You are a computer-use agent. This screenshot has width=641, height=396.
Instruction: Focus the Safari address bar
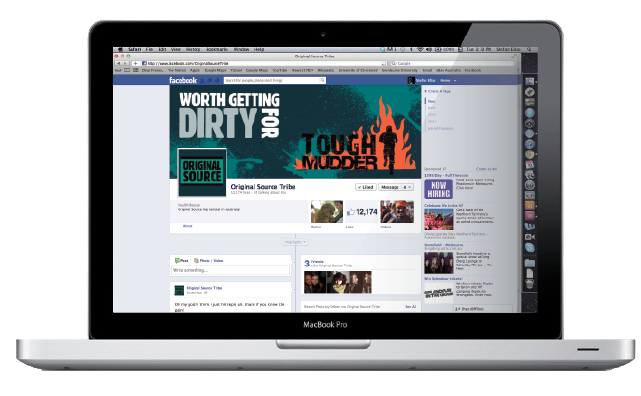point(264,63)
